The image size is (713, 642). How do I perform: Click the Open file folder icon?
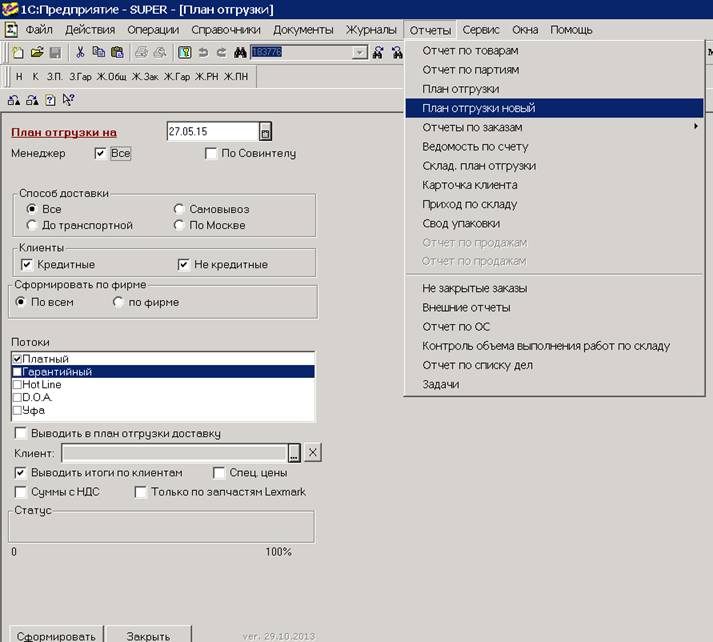36,52
